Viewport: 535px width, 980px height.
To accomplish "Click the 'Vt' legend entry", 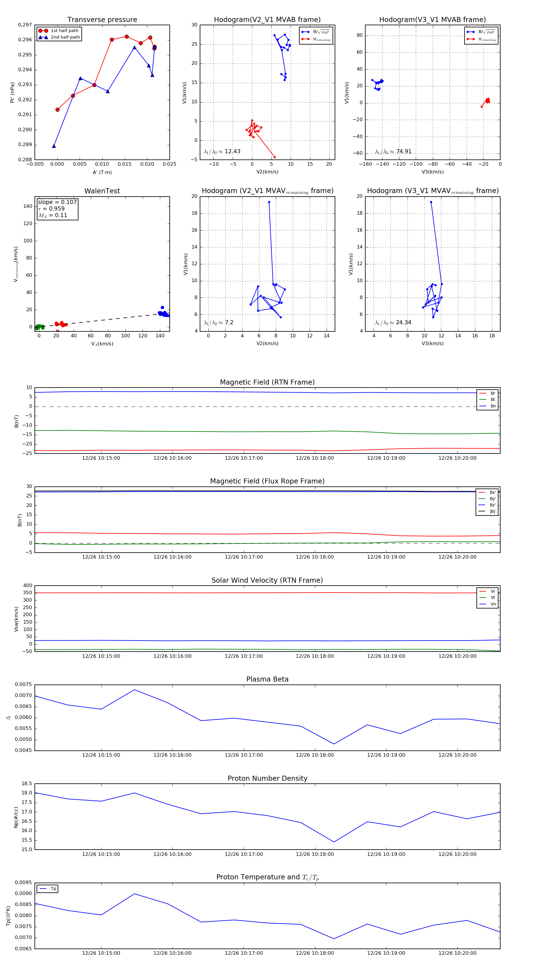I will (487, 598).
